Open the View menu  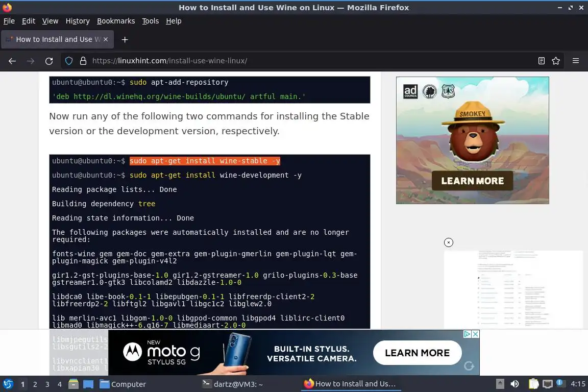click(50, 21)
